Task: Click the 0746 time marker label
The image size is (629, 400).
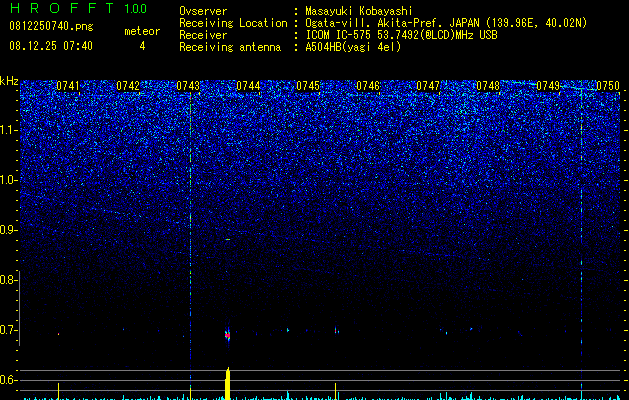Action: (368, 86)
